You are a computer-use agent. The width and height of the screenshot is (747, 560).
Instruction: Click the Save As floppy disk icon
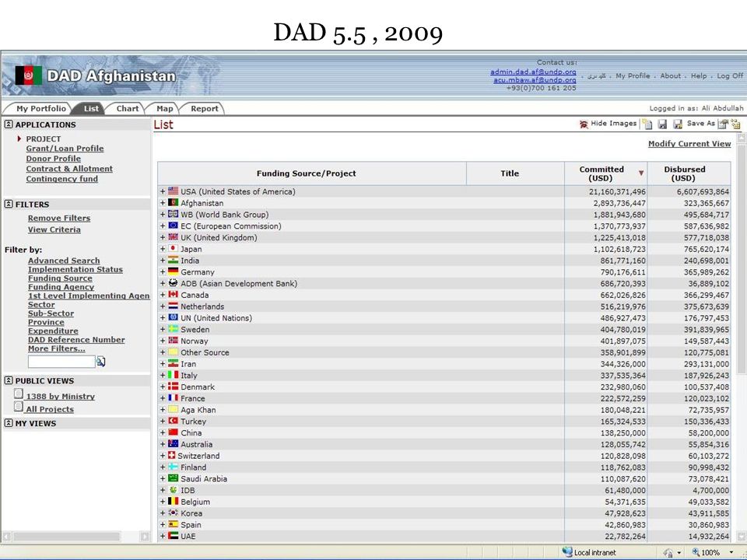[678, 124]
